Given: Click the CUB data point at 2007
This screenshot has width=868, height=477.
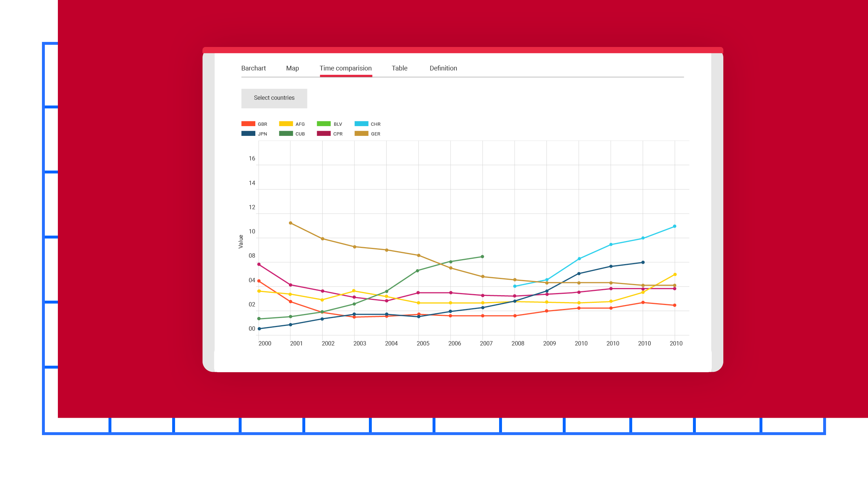Looking at the screenshot, I should [482, 257].
